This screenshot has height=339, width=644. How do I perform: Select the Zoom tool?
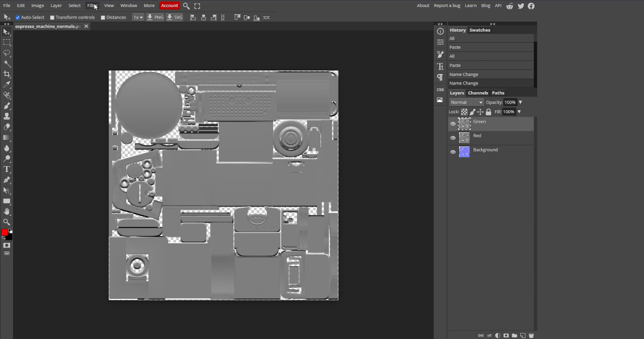pyautogui.click(x=7, y=222)
